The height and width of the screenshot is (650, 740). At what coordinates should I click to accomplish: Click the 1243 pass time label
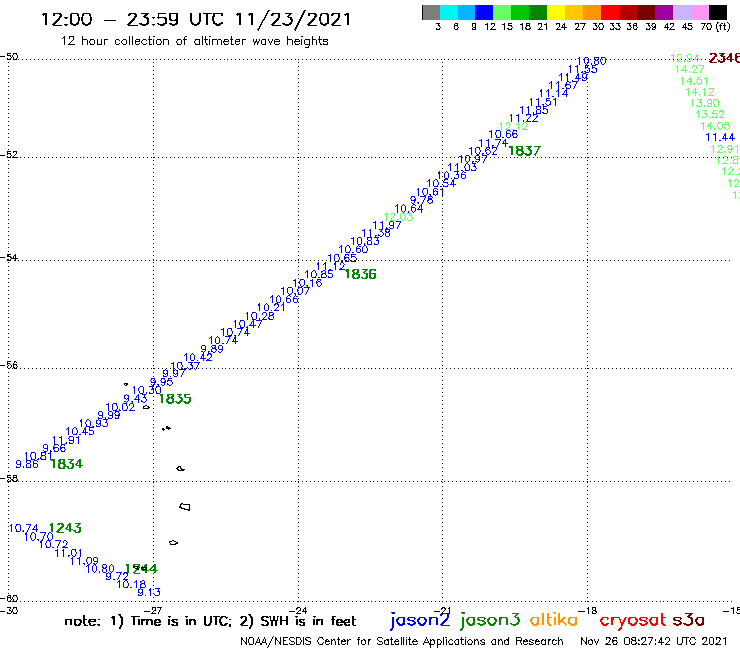click(65, 528)
